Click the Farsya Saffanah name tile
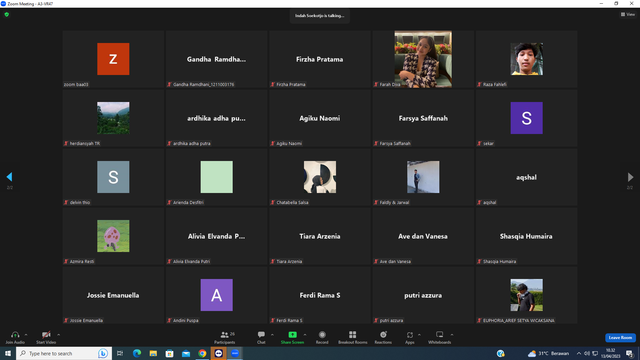 (423, 118)
